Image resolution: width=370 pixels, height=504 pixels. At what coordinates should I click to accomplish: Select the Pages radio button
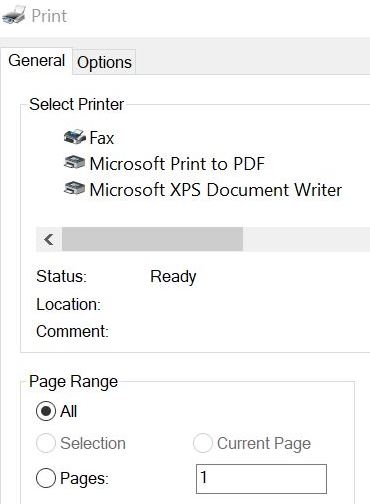pos(46,478)
